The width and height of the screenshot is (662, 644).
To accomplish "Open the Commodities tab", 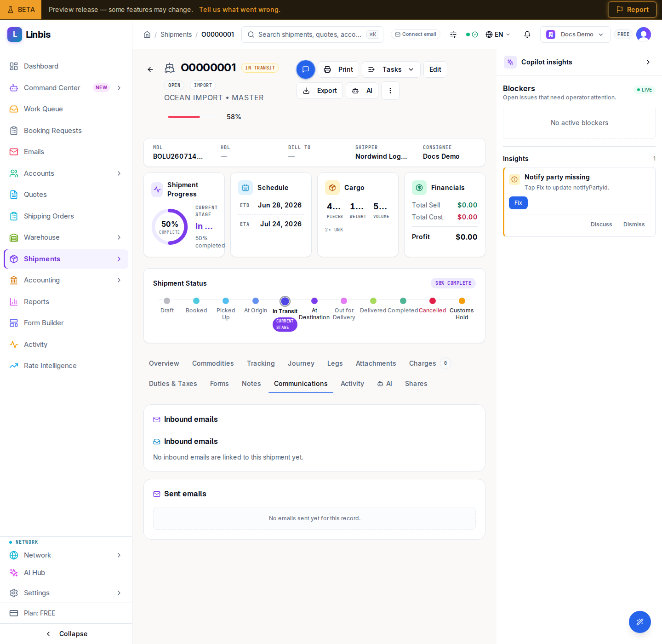I will pyautogui.click(x=213, y=363).
